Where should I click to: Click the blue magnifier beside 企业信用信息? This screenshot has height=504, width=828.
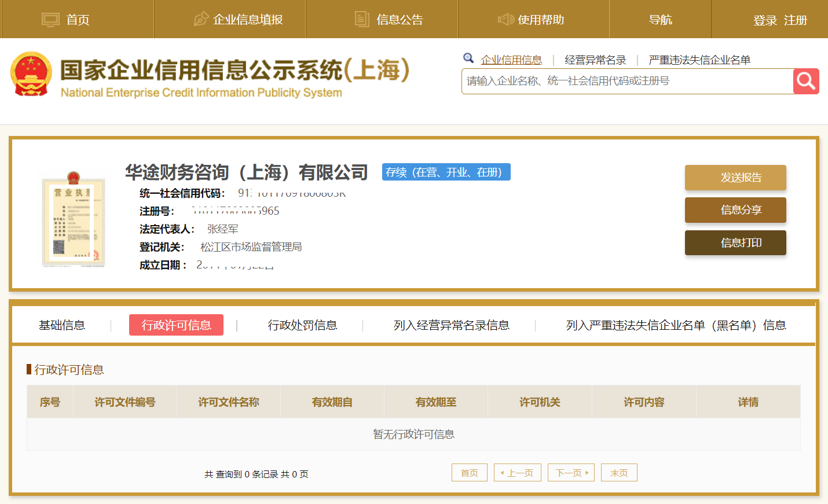469,58
